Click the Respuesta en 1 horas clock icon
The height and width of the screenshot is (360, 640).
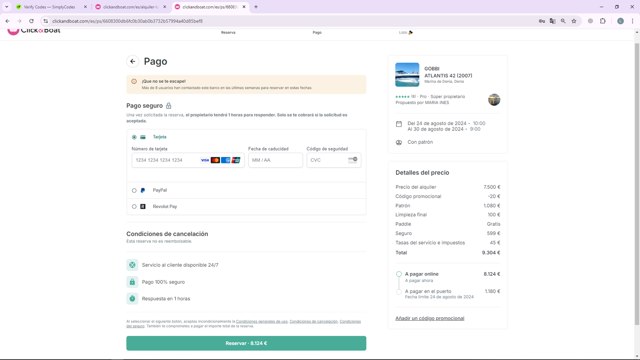click(132, 299)
